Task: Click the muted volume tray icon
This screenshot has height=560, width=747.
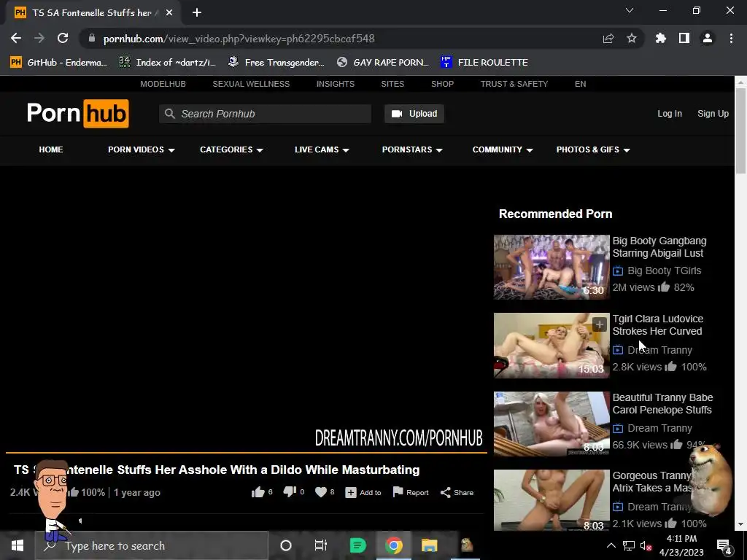Action: (646, 545)
